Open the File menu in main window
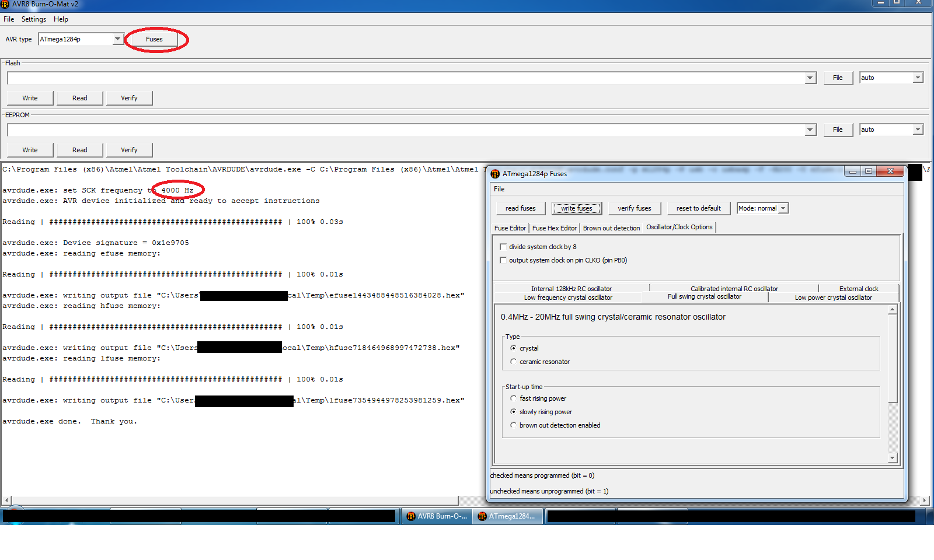The image size is (934, 560). (x=9, y=19)
